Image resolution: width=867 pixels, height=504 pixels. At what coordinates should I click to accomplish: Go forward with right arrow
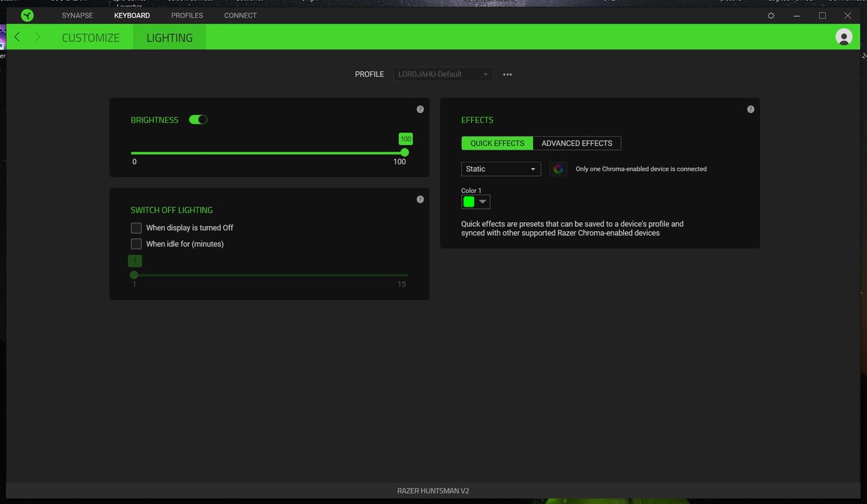[x=37, y=37]
